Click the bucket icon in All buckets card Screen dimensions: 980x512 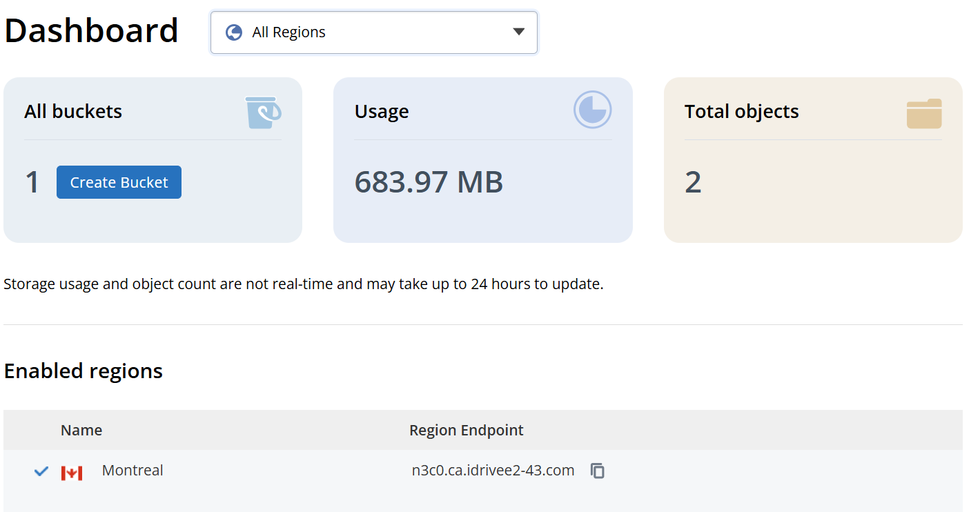263,112
